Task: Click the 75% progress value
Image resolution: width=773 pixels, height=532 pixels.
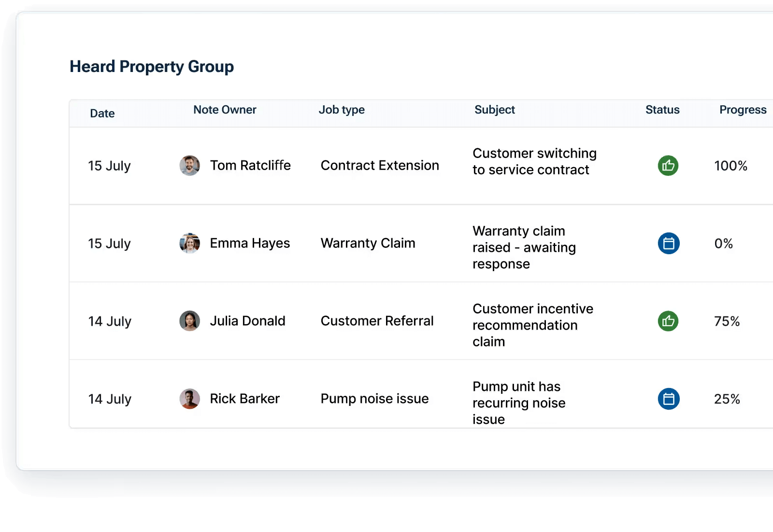Action: click(727, 321)
